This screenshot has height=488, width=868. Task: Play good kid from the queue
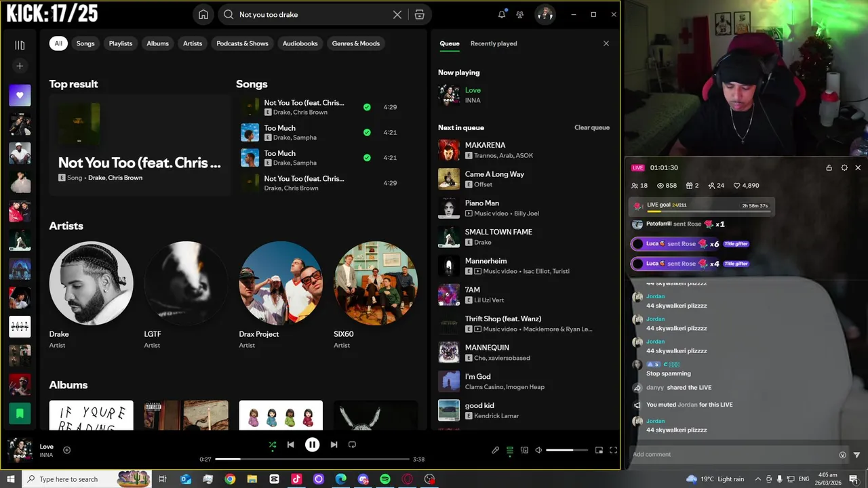pyautogui.click(x=524, y=410)
